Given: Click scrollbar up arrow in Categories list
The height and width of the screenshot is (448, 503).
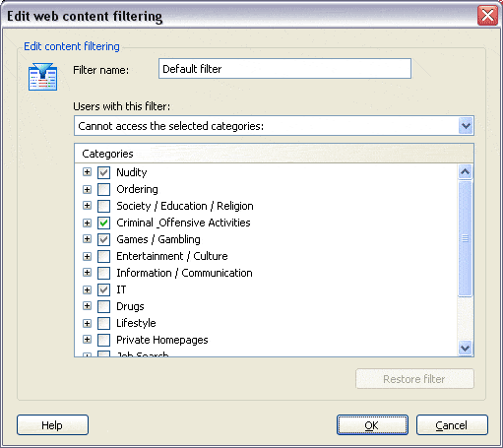Looking at the screenshot, I should 465,172.
